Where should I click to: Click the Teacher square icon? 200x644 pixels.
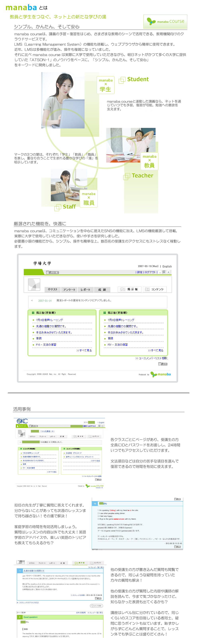[x=127, y=176]
